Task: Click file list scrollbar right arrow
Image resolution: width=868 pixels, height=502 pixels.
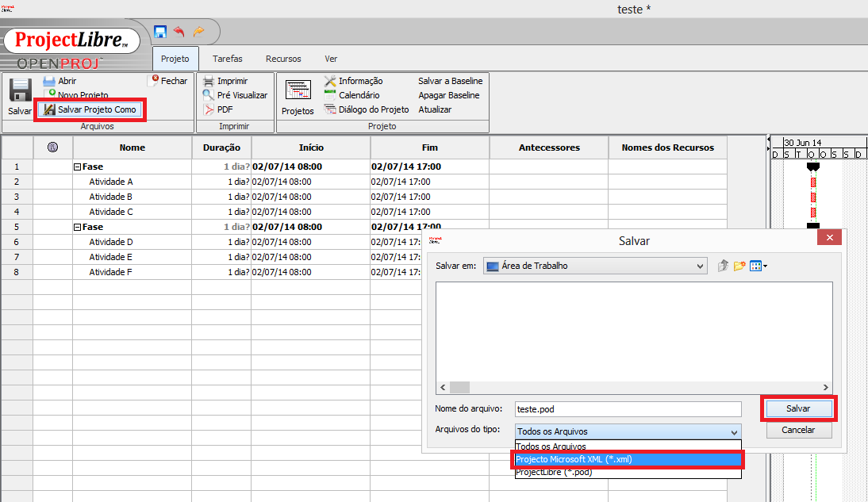Action: [x=825, y=388]
